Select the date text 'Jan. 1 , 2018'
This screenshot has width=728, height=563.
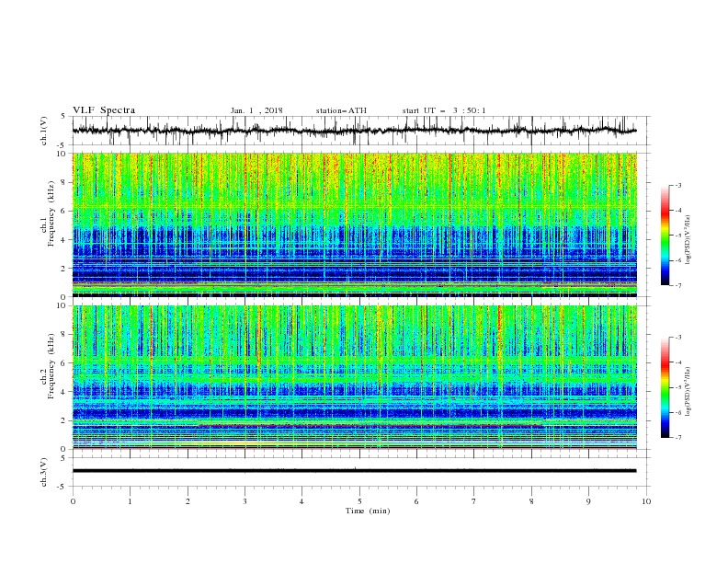click(x=256, y=110)
